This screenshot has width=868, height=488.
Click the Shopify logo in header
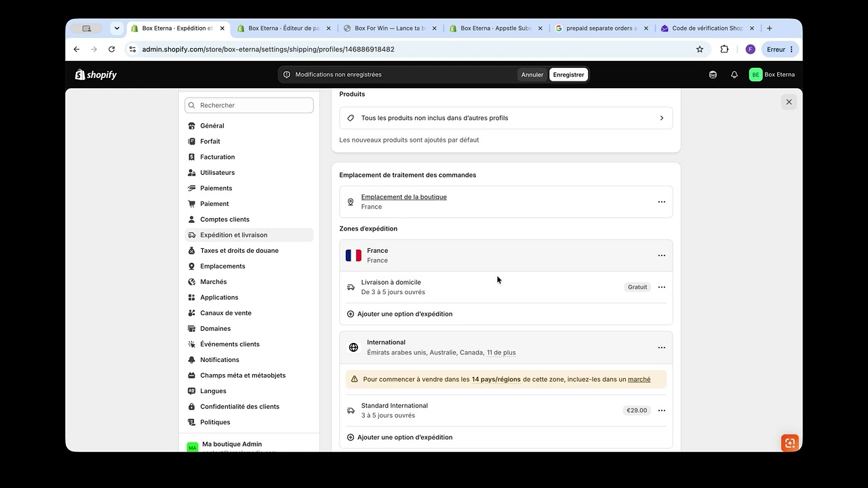coord(96,75)
